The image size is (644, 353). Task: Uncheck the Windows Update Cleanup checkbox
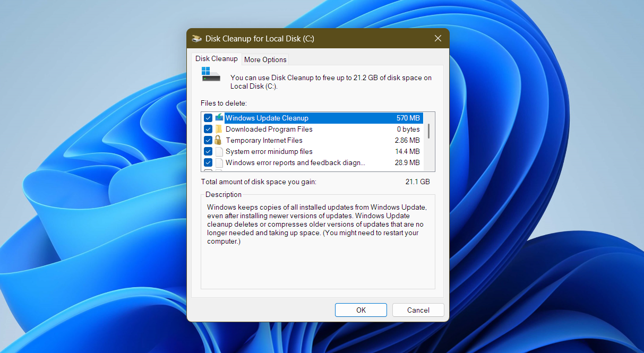208,117
